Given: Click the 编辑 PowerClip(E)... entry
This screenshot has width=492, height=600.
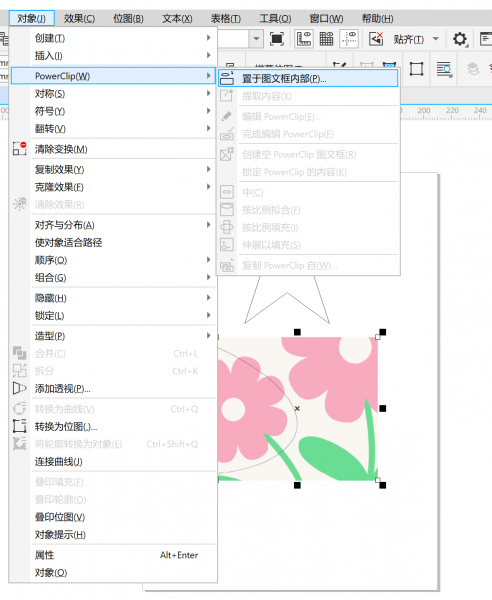Looking at the screenshot, I should click(308, 116).
